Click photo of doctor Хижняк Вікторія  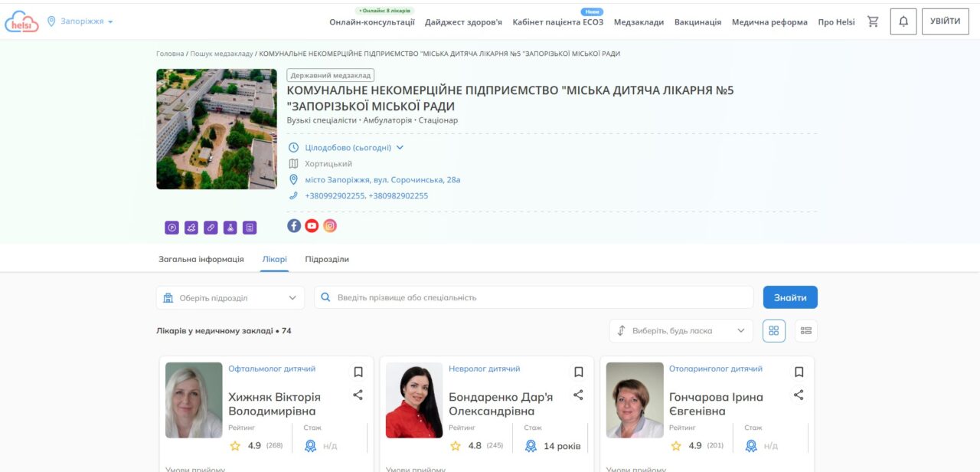(x=194, y=400)
